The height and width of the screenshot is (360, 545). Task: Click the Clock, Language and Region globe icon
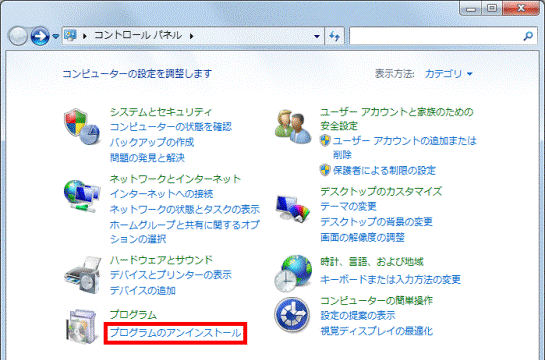tap(293, 273)
